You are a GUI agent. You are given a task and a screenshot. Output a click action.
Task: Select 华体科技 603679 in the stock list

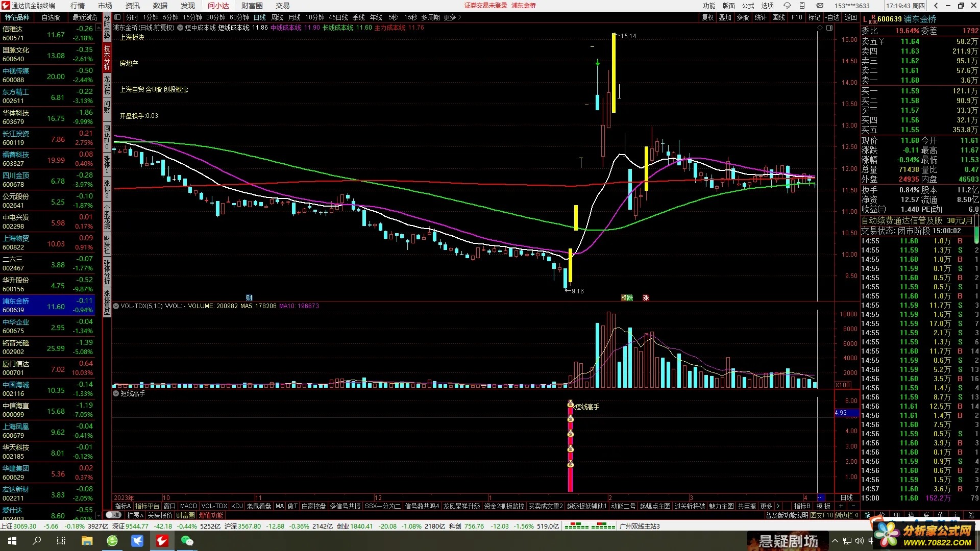(x=48, y=118)
